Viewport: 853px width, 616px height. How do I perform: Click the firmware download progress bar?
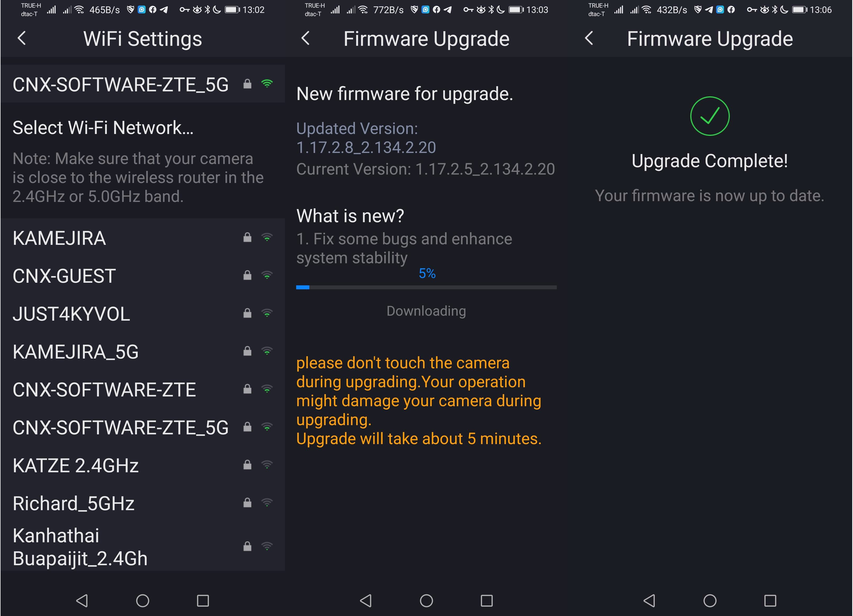426,287
